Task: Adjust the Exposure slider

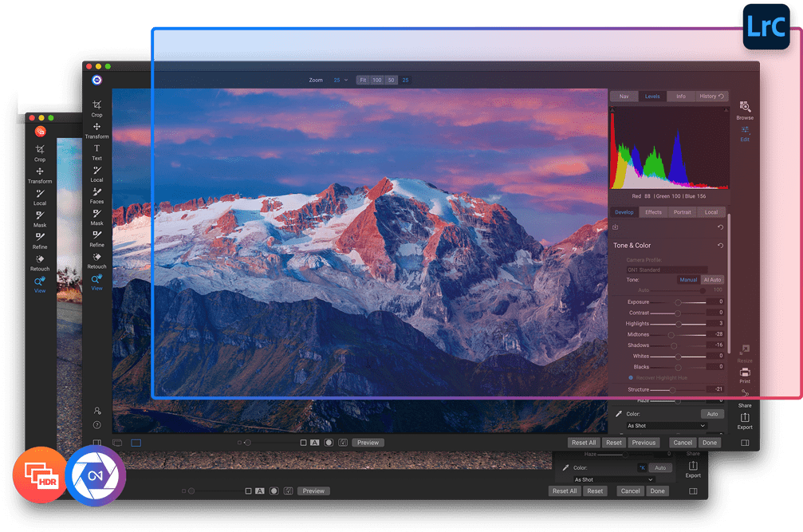Action: point(678,302)
